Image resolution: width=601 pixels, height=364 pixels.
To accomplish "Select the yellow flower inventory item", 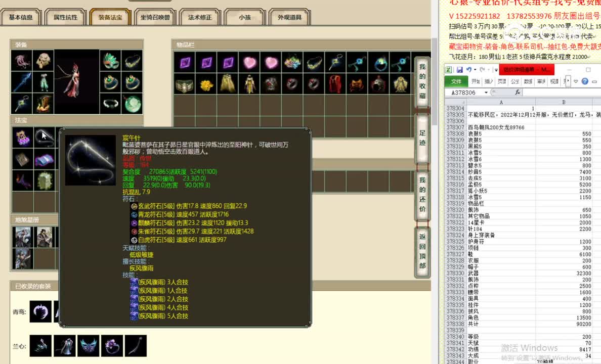I will coord(206,84).
